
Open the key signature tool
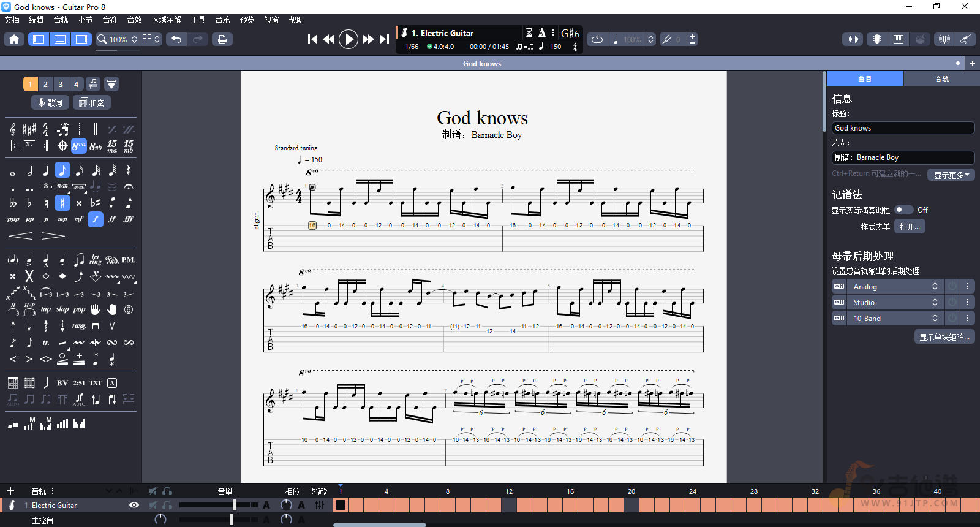pyautogui.click(x=29, y=129)
